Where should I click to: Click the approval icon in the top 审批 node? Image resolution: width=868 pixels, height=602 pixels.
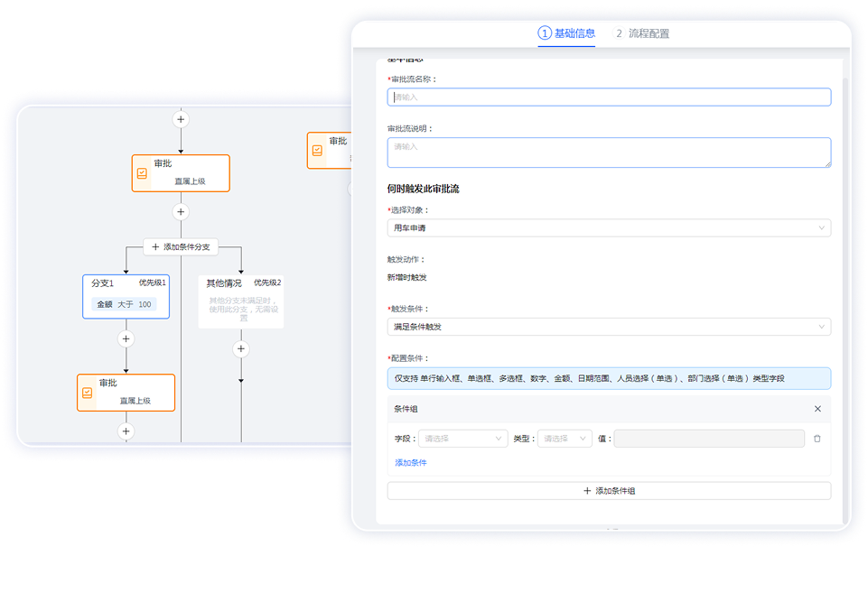coord(142,173)
